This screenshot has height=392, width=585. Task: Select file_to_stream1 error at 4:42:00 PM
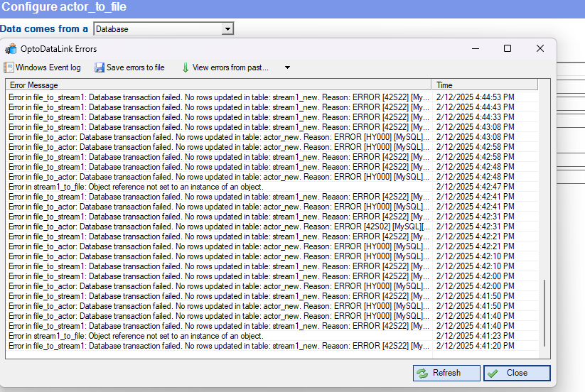272,276
